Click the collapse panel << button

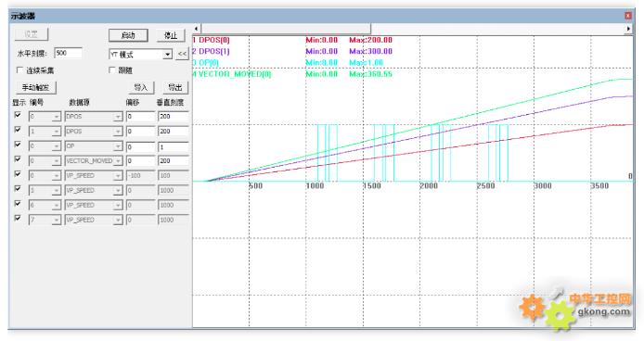tap(182, 54)
